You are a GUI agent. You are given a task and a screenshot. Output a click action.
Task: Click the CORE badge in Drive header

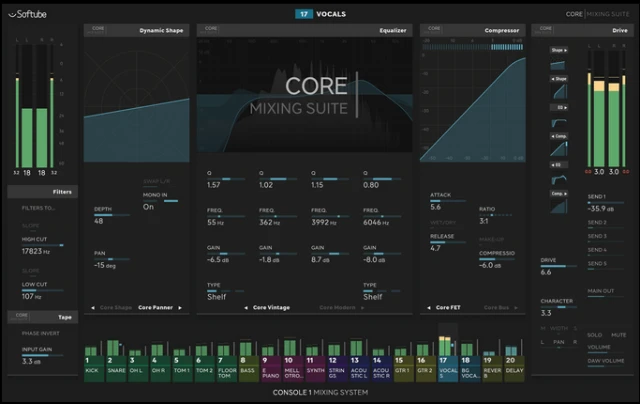coord(546,29)
